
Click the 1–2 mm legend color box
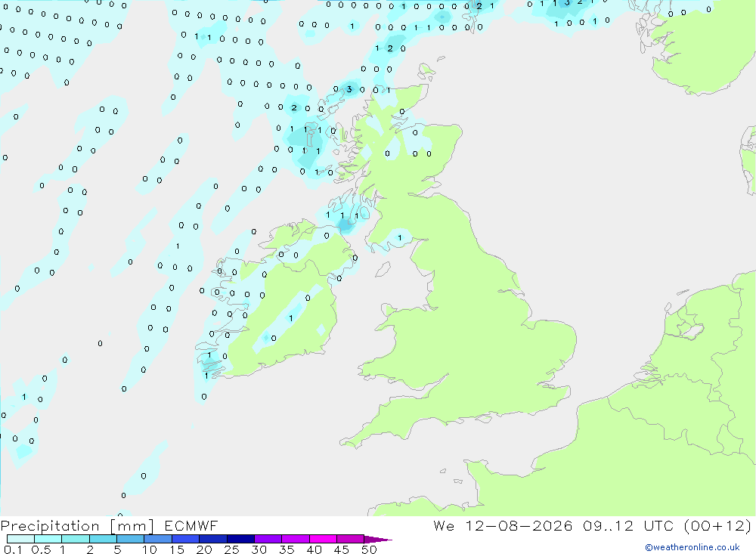point(76,539)
